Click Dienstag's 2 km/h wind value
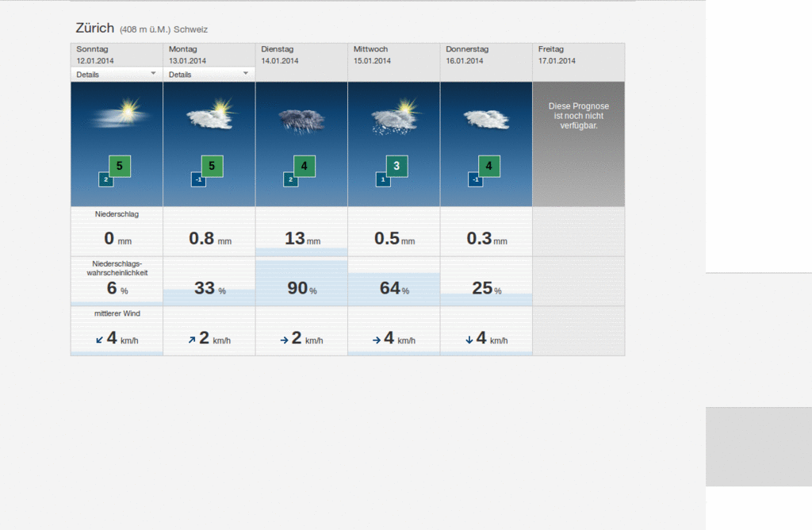 tap(307, 338)
